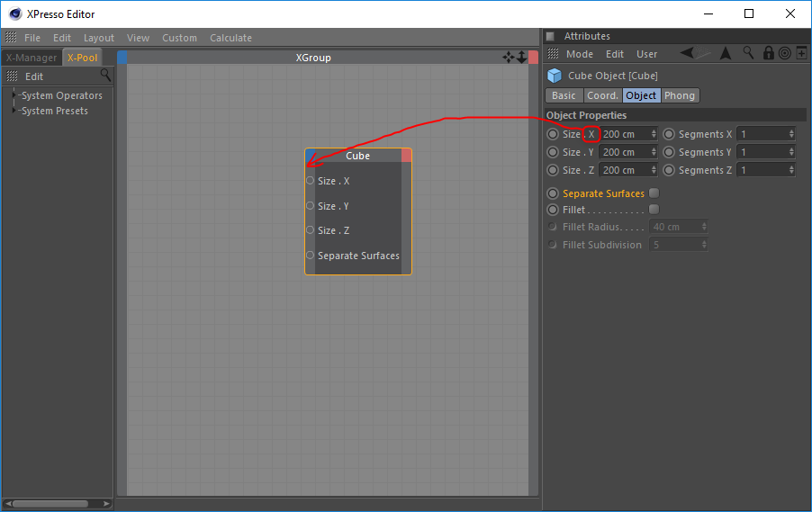Viewport: 812px width, 512px height.
Task: Open the User menu in Attributes
Action: [x=646, y=54]
